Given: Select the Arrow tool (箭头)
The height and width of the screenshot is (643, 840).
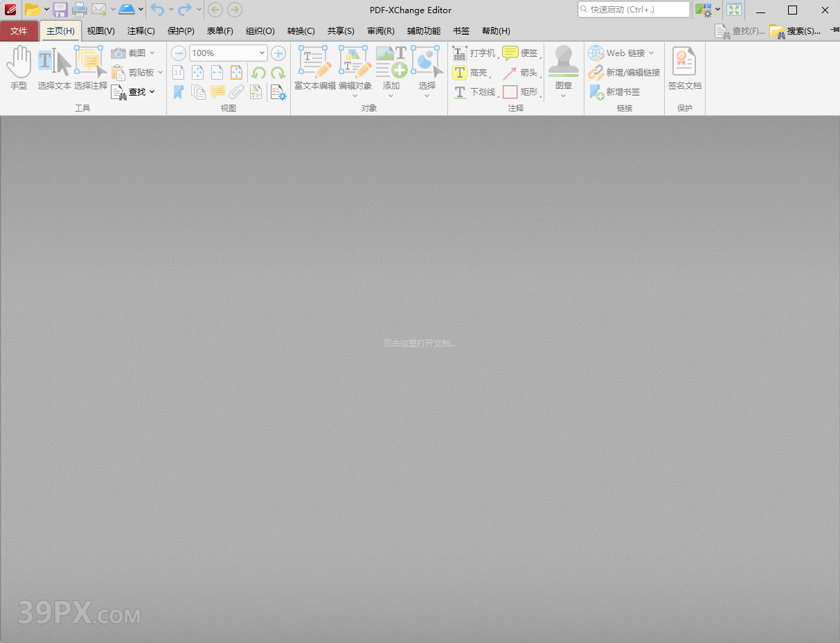Looking at the screenshot, I should click(x=520, y=73).
